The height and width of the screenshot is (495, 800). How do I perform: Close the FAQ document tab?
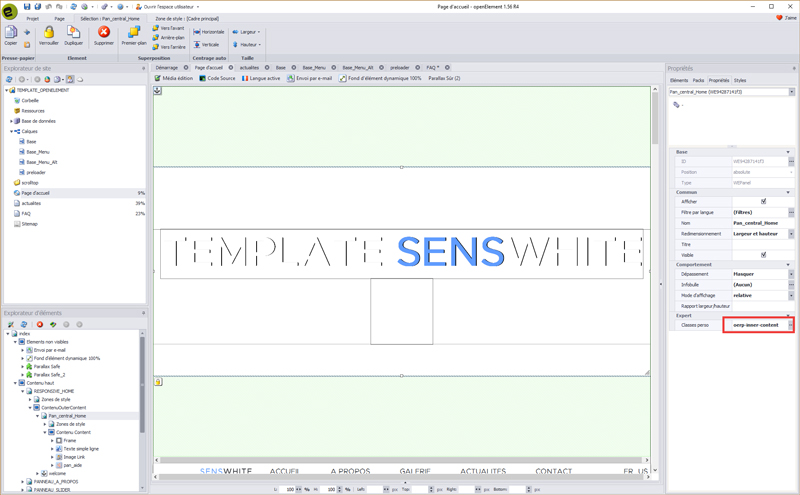pos(447,67)
